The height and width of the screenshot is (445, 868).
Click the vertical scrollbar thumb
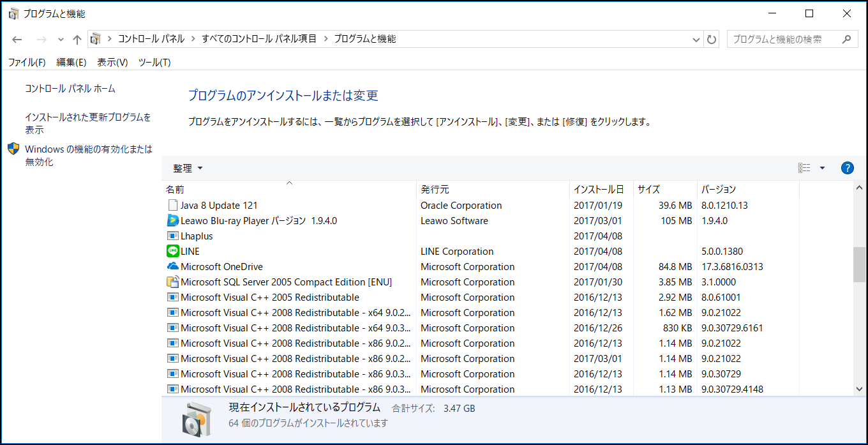pos(859,264)
